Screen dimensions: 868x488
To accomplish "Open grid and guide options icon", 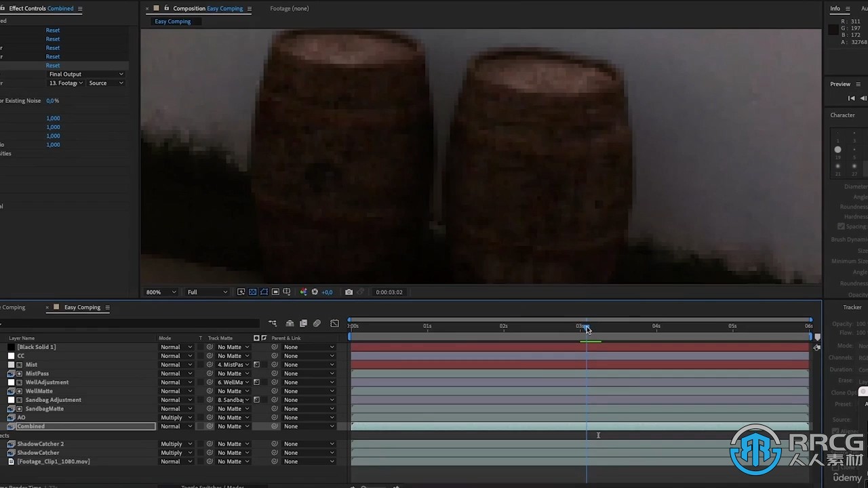I will [287, 292].
